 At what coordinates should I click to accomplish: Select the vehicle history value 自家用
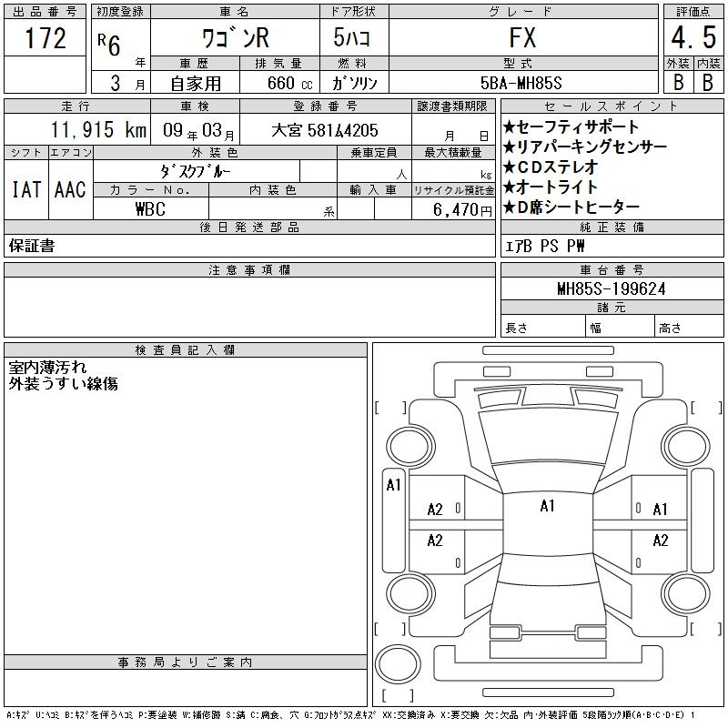196,84
